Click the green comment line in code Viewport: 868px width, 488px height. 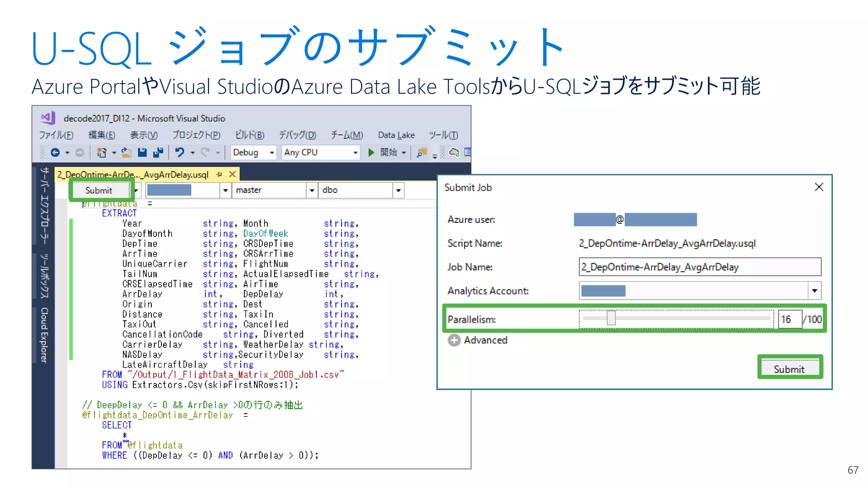click(192, 405)
